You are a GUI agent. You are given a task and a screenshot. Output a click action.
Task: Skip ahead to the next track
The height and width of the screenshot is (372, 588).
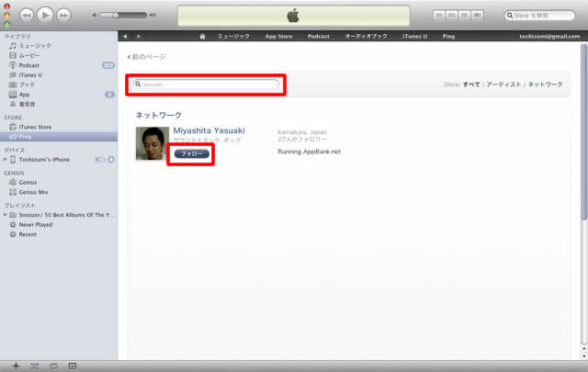pos(63,16)
